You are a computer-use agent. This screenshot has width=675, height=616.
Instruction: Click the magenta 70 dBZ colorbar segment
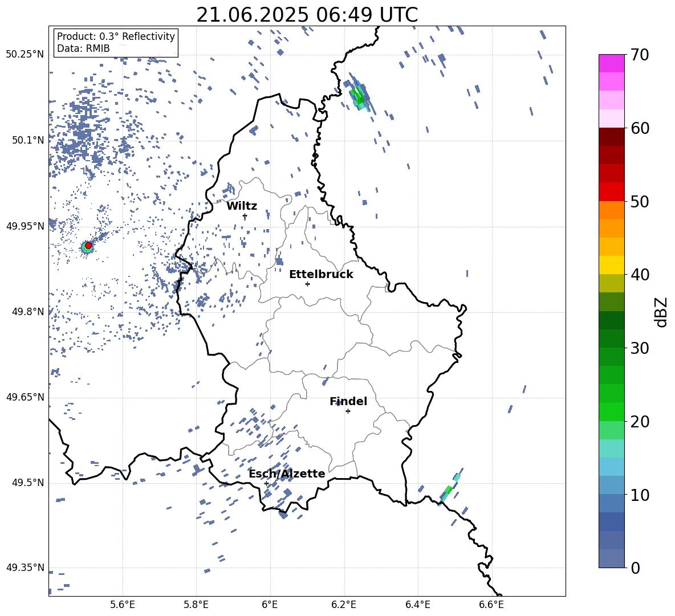[x=611, y=63]
